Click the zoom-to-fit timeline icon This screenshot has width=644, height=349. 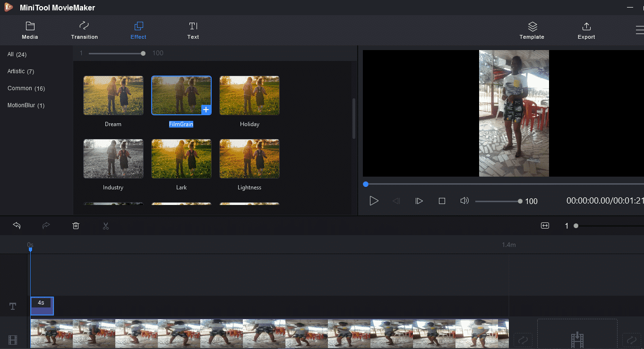point(544,226)
